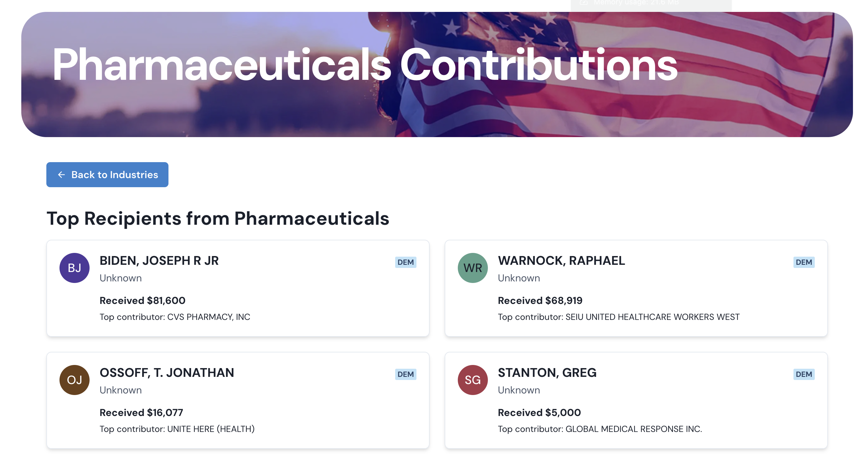Click the Pharmaceuticals Contributions banner heading

tap(364, 65)
